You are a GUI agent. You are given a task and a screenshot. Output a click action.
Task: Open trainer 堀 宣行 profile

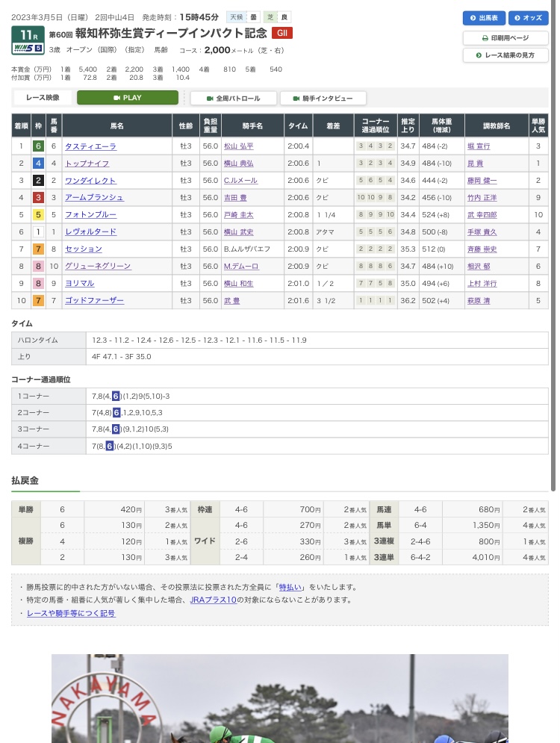pos(479,146)
